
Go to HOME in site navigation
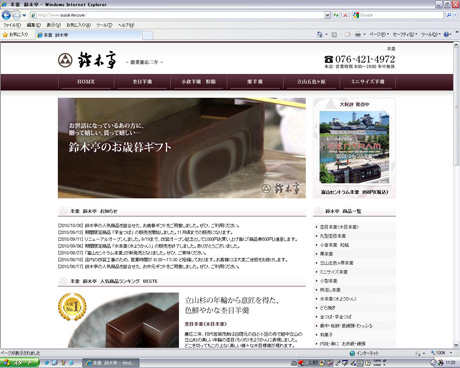point(86,82)
